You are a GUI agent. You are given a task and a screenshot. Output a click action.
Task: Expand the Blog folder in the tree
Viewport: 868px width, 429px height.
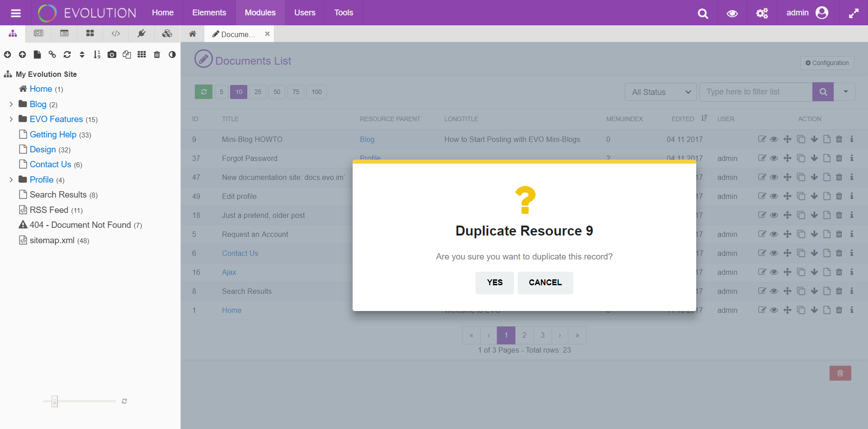tap(11, 104)
